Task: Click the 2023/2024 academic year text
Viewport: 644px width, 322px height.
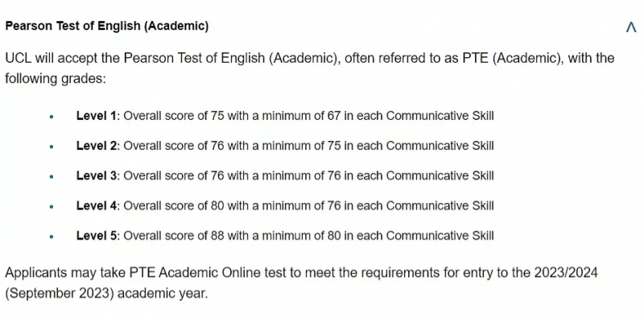Action: click(566, 273)
